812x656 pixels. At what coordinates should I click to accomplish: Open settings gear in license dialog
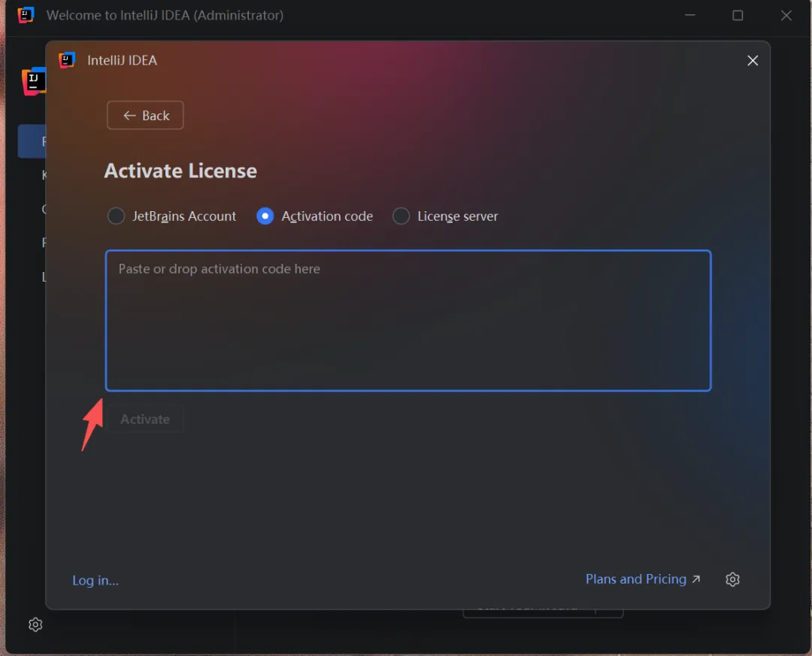pos(732,579)
